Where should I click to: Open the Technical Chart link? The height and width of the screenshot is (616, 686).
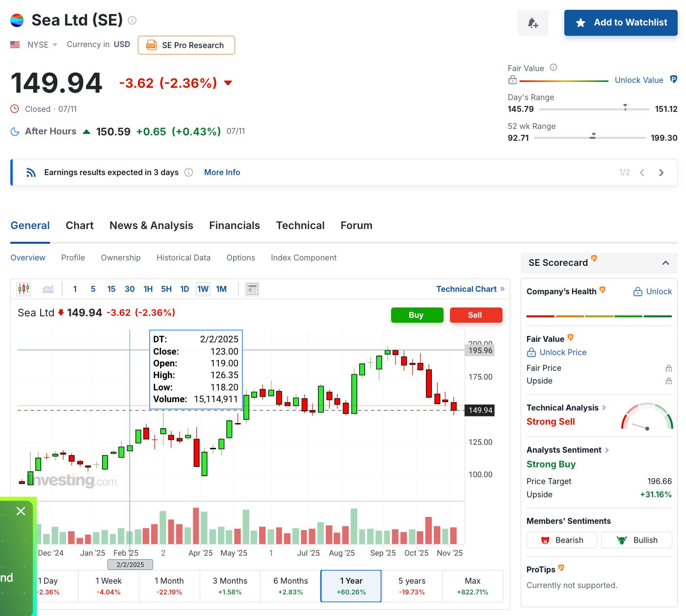[470, 289]
